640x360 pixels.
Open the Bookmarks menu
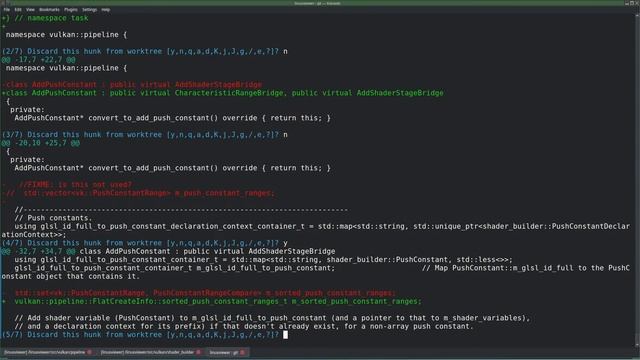(x=49, y=9)
